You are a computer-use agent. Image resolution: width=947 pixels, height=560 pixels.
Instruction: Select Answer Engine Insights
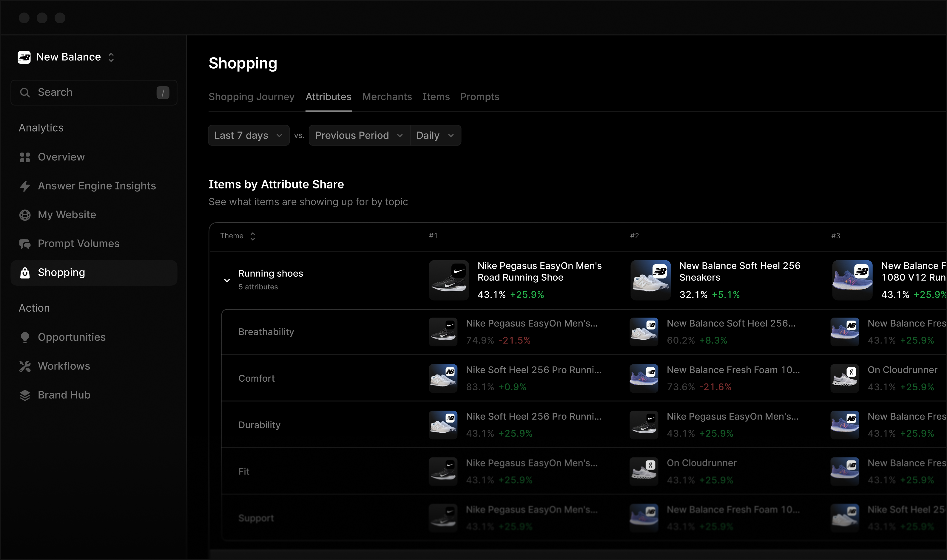coord(97,186)
